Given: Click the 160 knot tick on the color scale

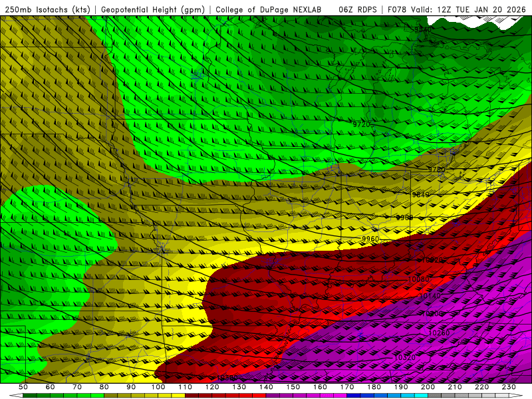Looking at the screenshot, I should click(320, 387).
